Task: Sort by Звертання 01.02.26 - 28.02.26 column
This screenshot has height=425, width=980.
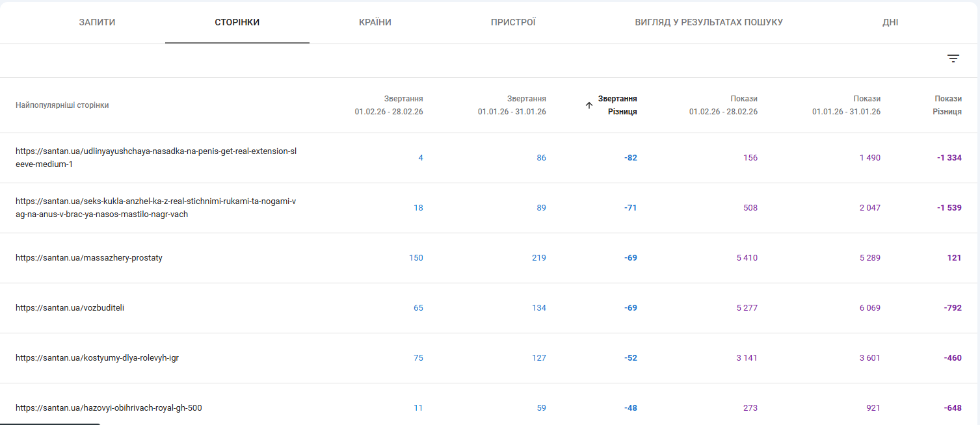Action: [x=389, y=105]
